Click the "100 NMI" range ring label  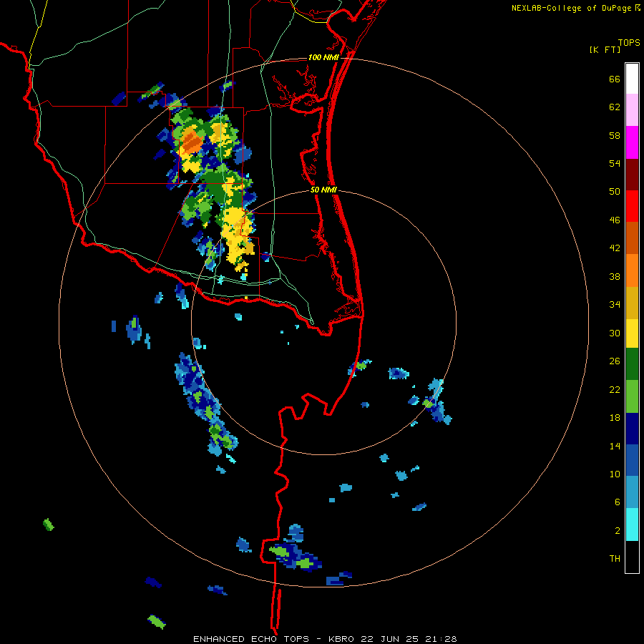click(x=323, y=57)
